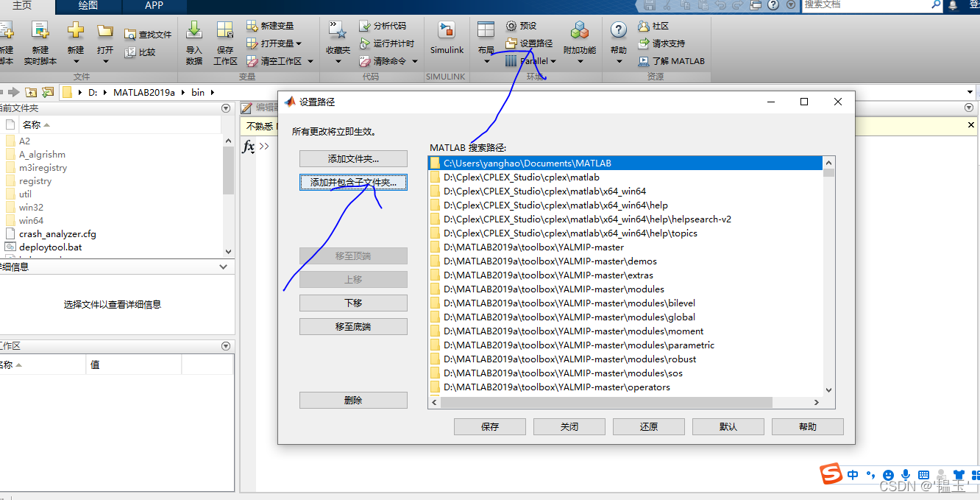Viewport: 980px width, 500px height.
Task: Click 请求支持 request support icon
Action: tap(644, 43)
